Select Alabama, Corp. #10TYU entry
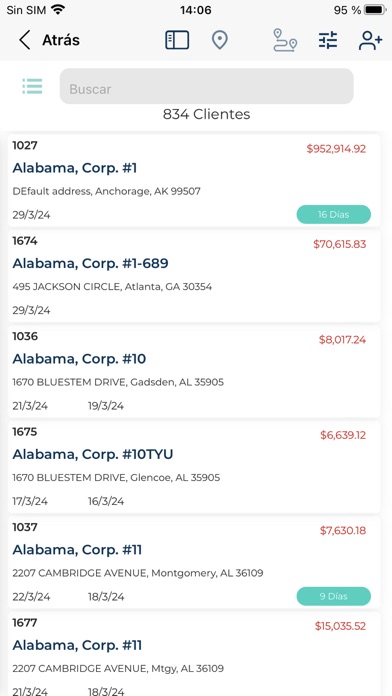This screenshot has height=696, width=392. [x=194, y=467]
